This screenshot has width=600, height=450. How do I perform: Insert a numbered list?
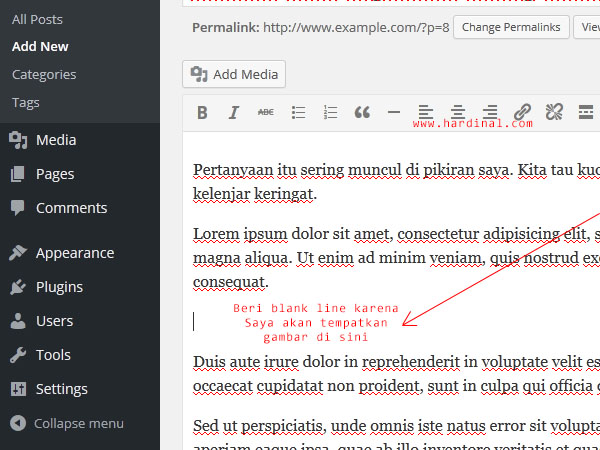330,112
